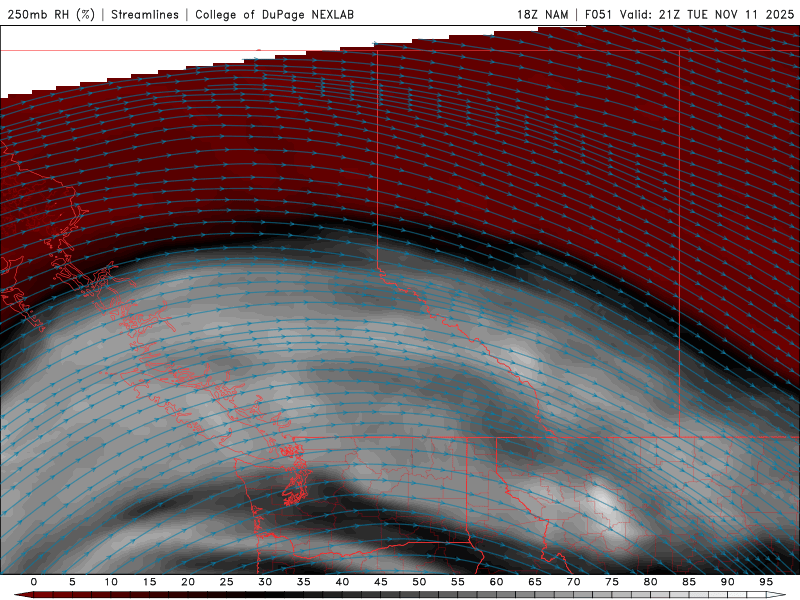The height and width of the screenshot is (600, 800).
Task: Click the colorbar label "75"
Action: (x=612, y=582)
